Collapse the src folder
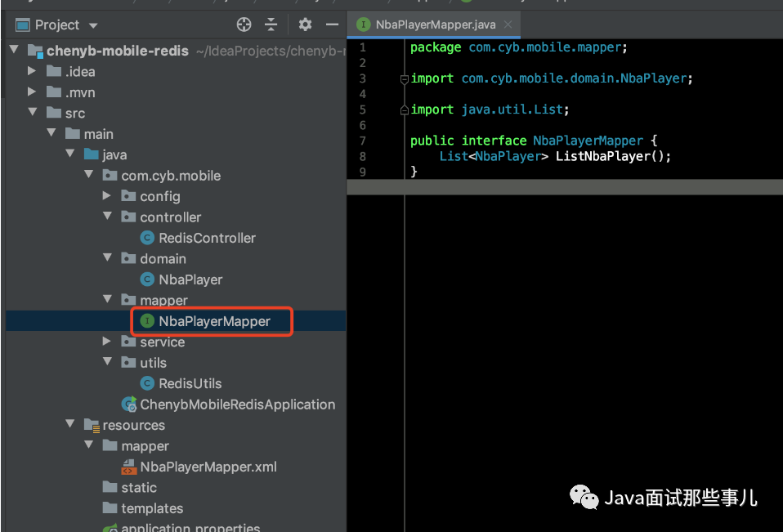The width and height of the screenshot is (783, 532). point(33,112)
